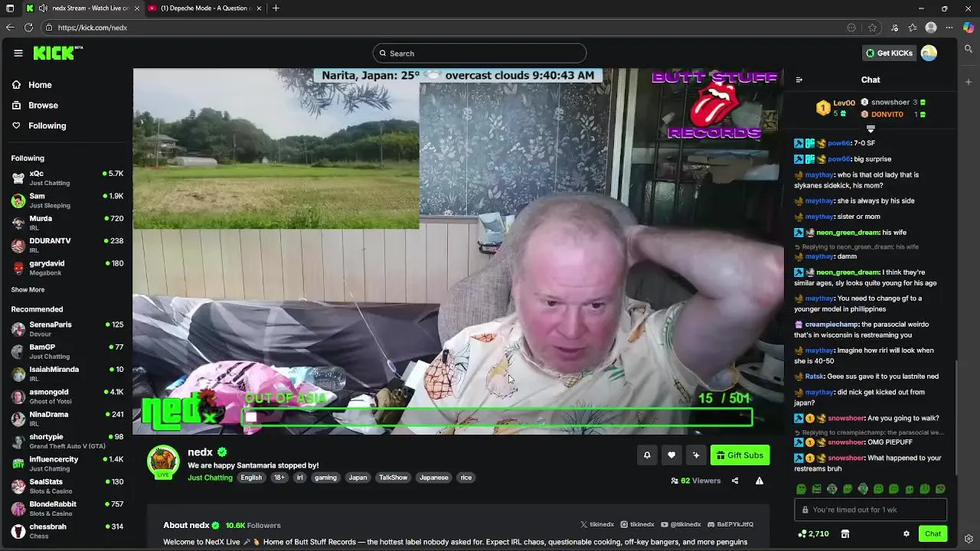The width and height of the screenshot is (980, 551).
Task: Click Just Chatting category link under nedx
Action: pyautogui.click(x=210, y=478)
